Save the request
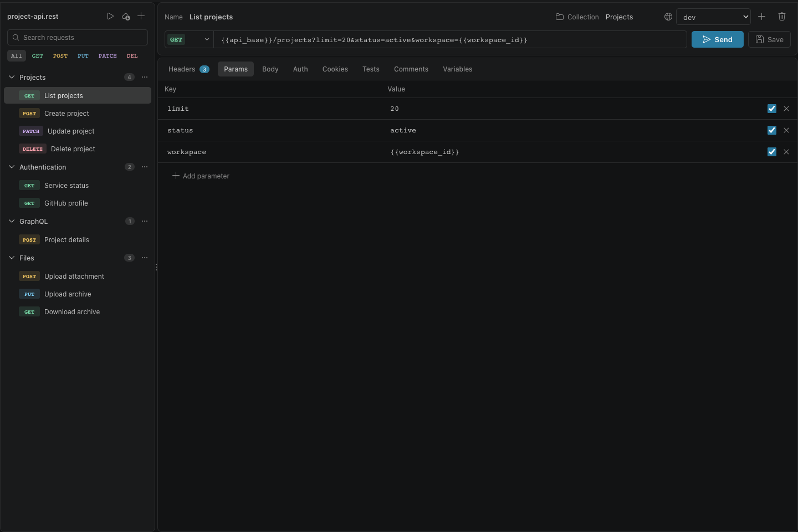 click(x=769, y=39)
